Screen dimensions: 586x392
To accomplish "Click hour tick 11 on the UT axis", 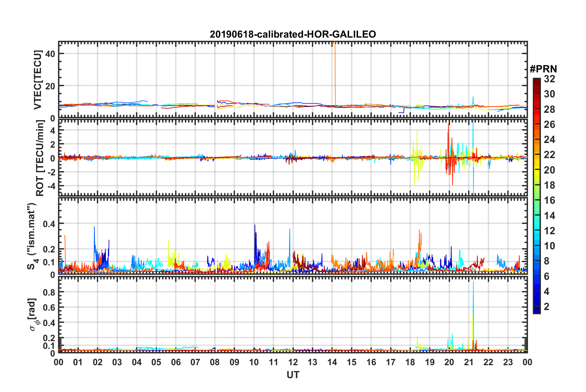I will 274,362.
